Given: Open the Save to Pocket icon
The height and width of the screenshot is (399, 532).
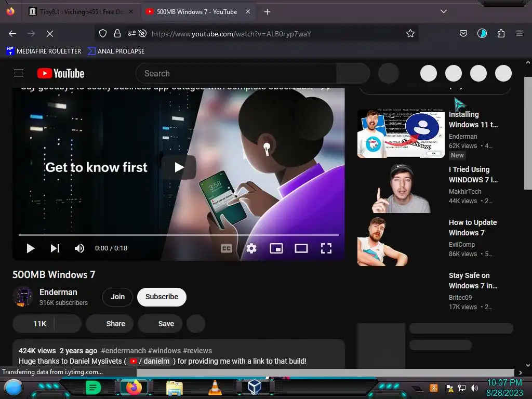Looking at the screenshot, I should [463, 33].
